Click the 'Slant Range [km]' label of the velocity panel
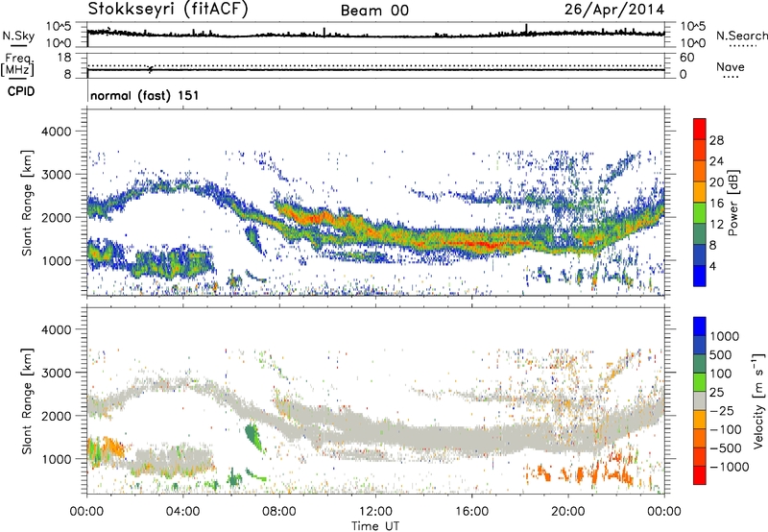This screenshot has width=768, height=532. tap(27, 401)
